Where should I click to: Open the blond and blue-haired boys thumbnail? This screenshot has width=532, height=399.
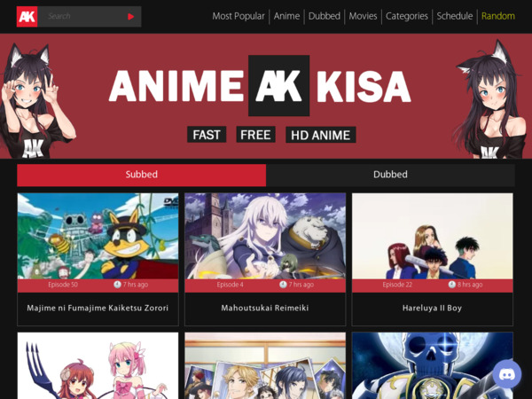(265, 365)
